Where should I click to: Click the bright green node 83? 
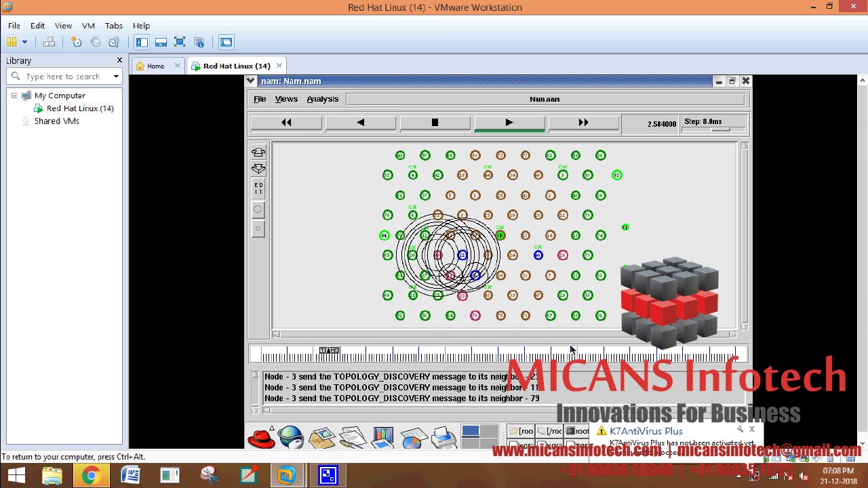tap(616, 176)
